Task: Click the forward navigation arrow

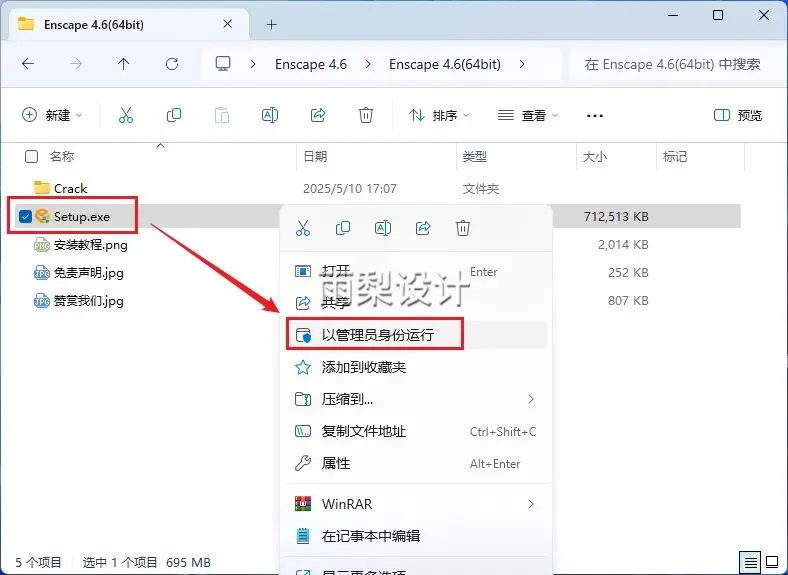Action: coord(76,64)
